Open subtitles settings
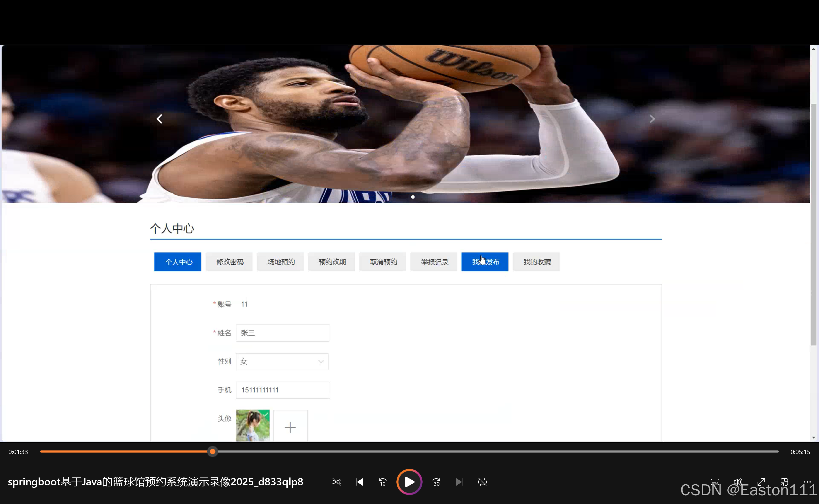819x504 pixels. [715, 482]
